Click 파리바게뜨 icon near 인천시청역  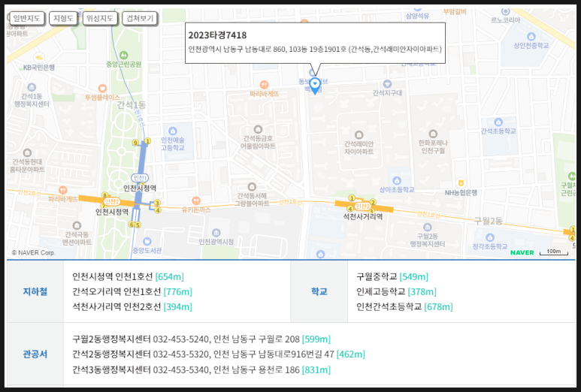click(x=62, y=190)
